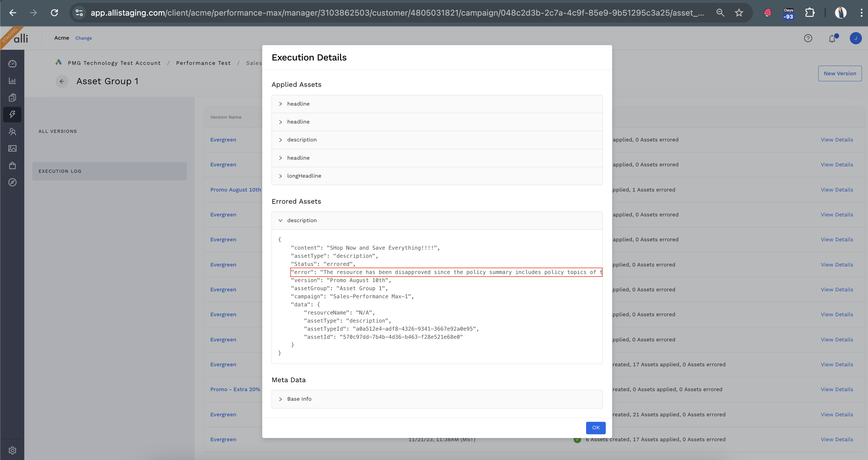Image resolution: width=868 pixels, height=460 pixels.
Task: Click the notifications bell icon
Action: (x=832, y=38)
